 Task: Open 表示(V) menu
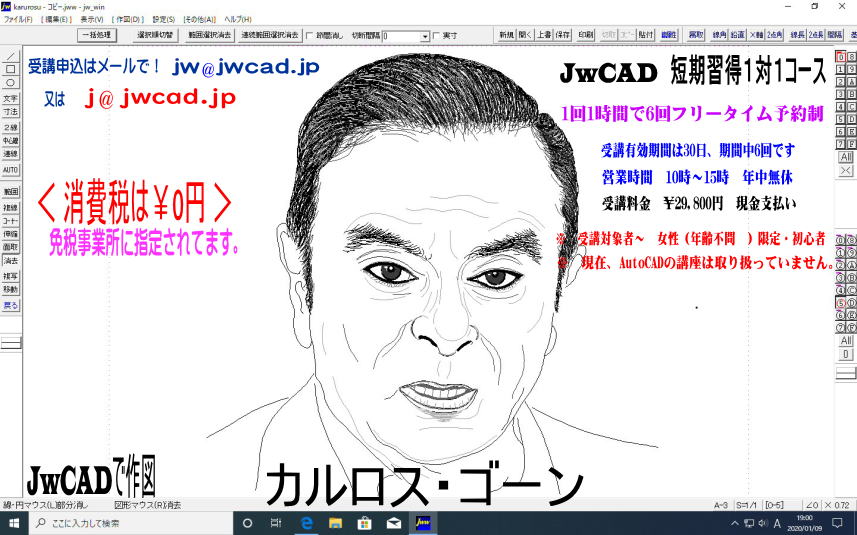[92, 19]
